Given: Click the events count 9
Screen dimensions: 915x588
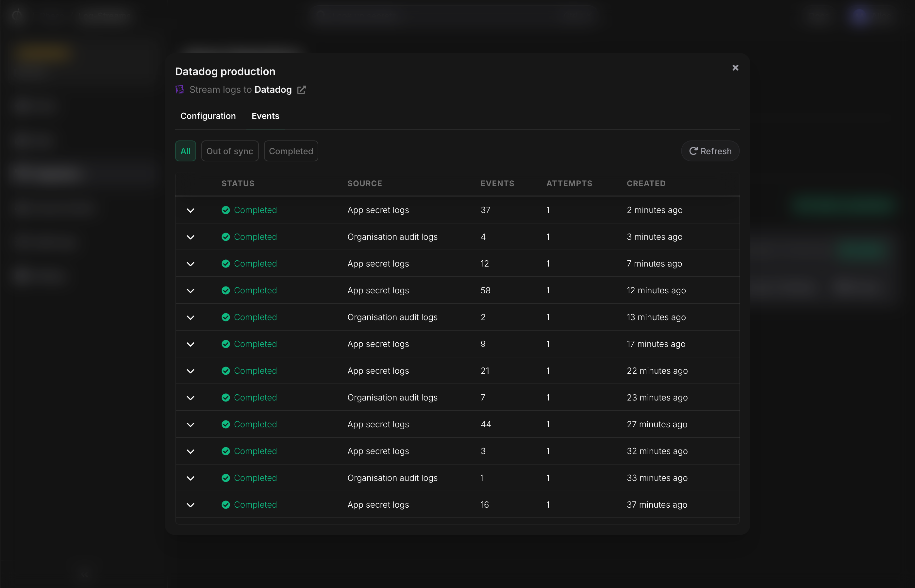Looking at the screenshot, I should click(x=483, y=344).
